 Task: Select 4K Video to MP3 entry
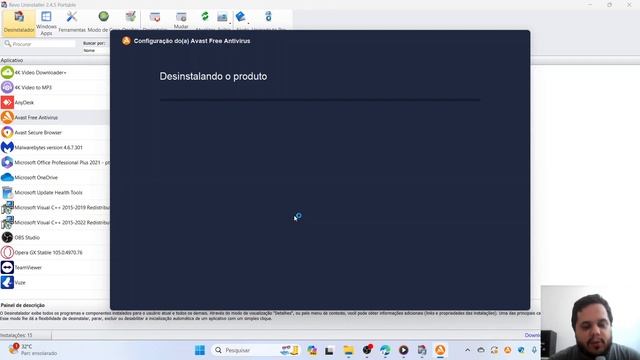tap(55, 87)
